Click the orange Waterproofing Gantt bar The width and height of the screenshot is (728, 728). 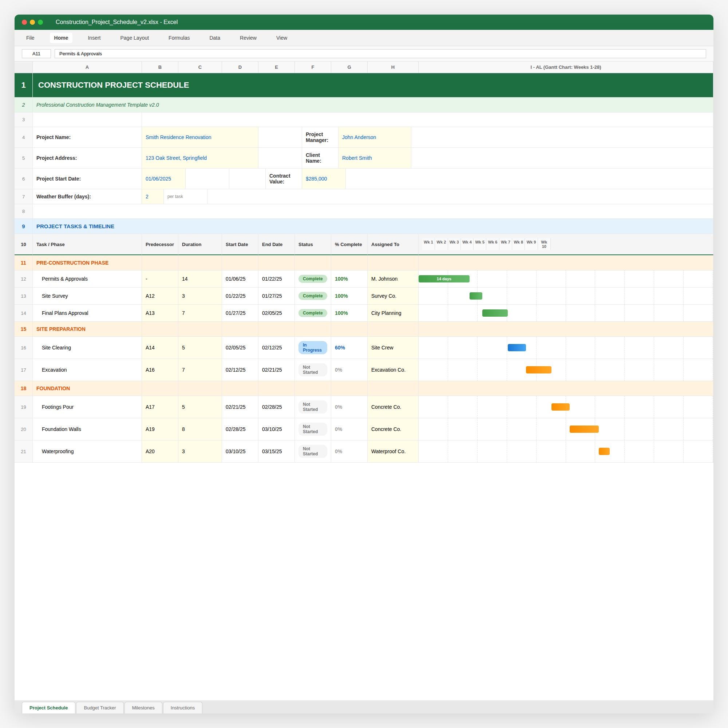[604, 451]
